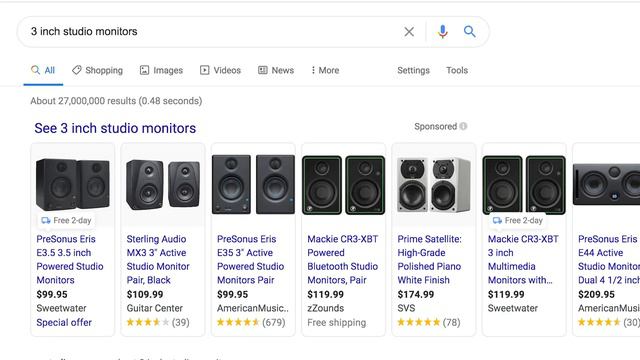The height and width of the screenshot is (360, 640).
Task: Switch to the Images tab
Action: (x=161, y=70)
